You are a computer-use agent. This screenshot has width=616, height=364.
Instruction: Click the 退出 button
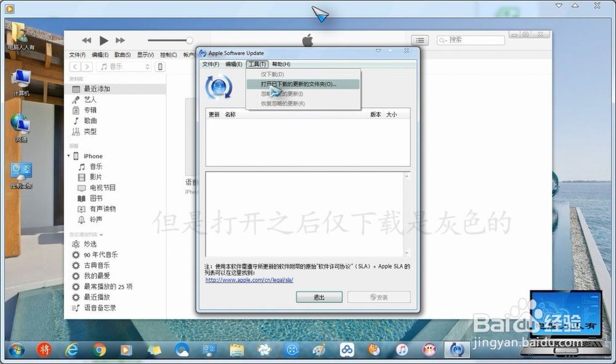tap(319, 297)
